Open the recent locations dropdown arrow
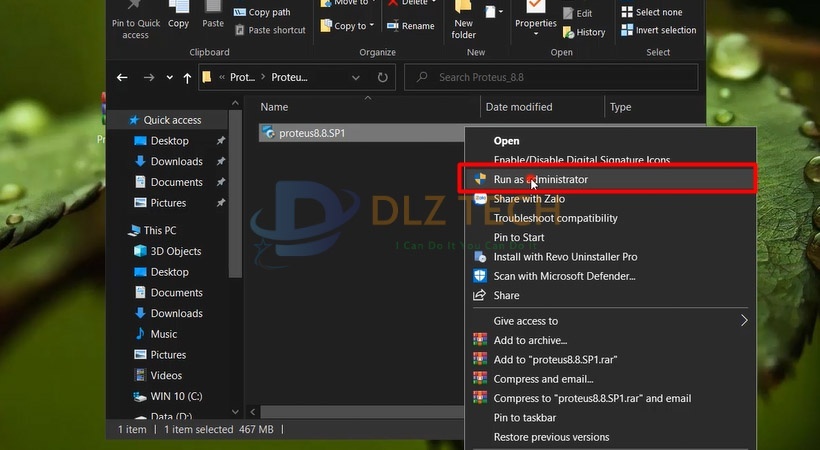 169,78
